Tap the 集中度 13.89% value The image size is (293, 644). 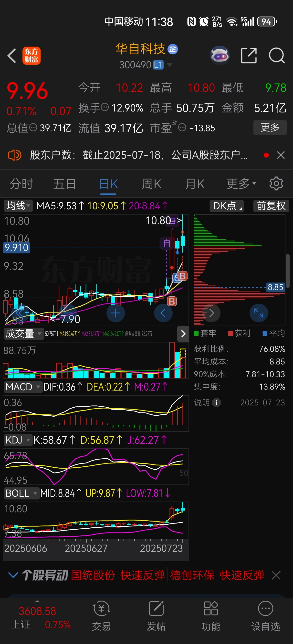(272, 387)
